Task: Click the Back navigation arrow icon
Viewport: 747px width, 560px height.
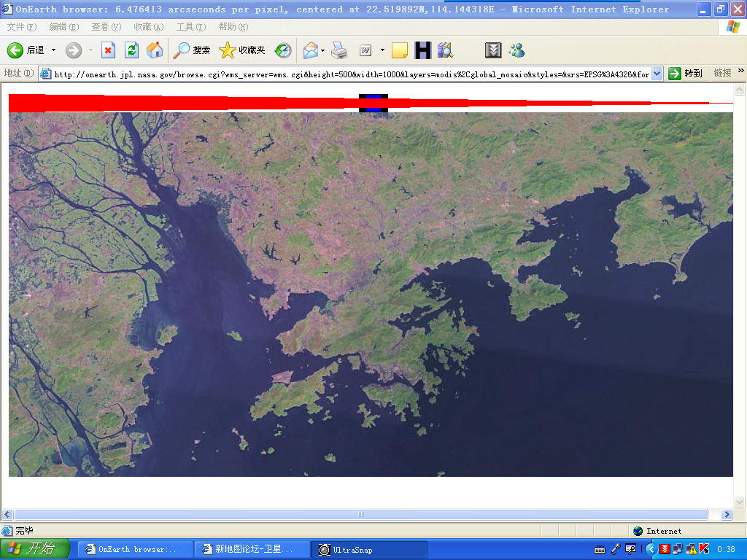Action: click(x=15, y=50)
